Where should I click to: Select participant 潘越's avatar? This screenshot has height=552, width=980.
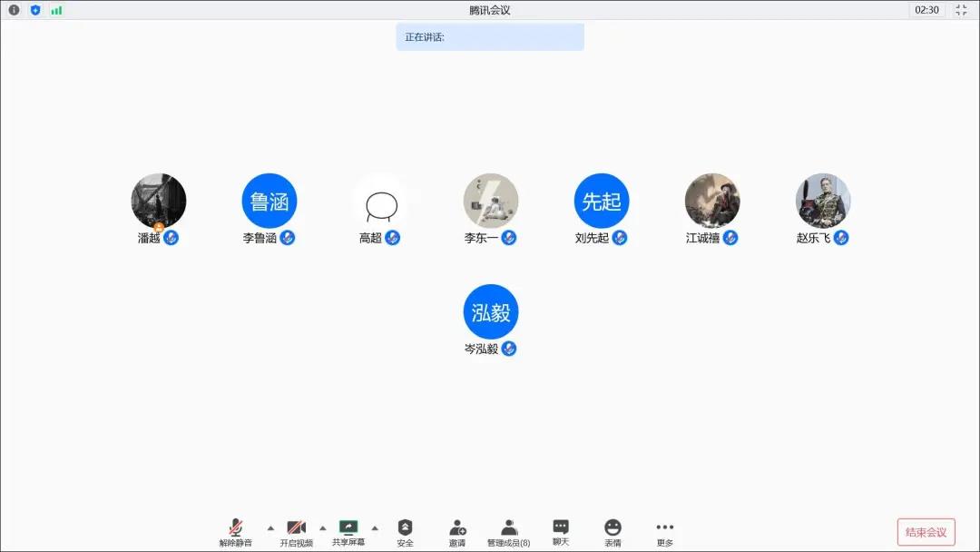159,201
